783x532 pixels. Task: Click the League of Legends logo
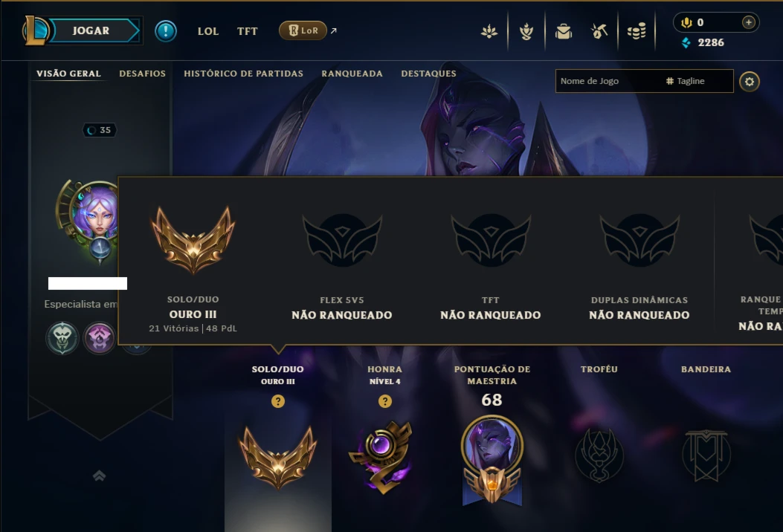(36, 30)
